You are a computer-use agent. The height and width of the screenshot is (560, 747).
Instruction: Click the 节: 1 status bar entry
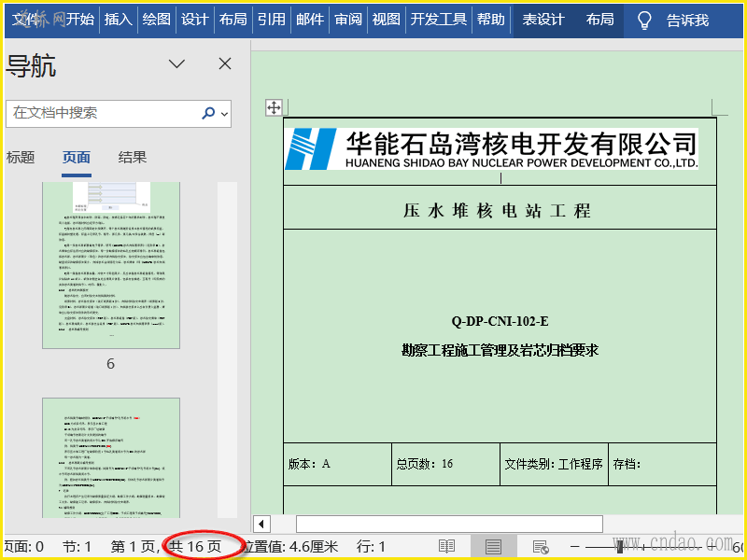click(77, 547)
